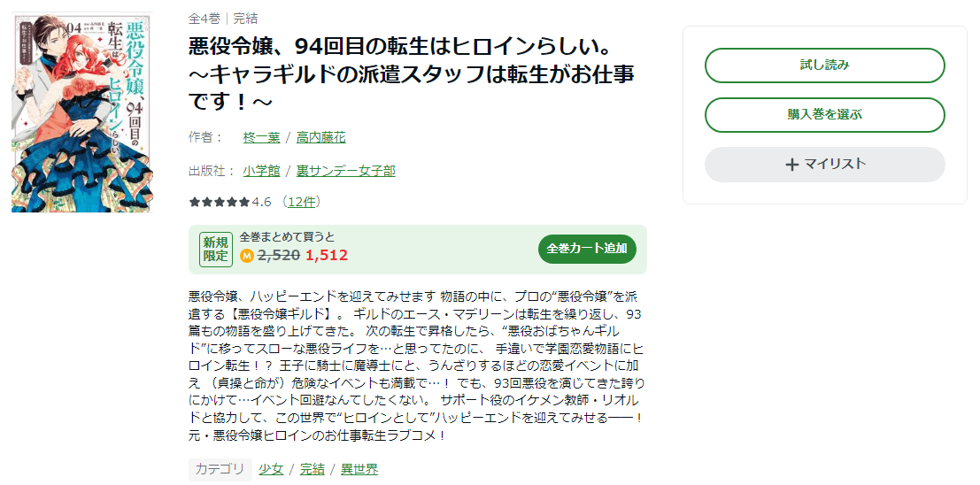
Task: Click the manga title heading
Action: (412, 74)
